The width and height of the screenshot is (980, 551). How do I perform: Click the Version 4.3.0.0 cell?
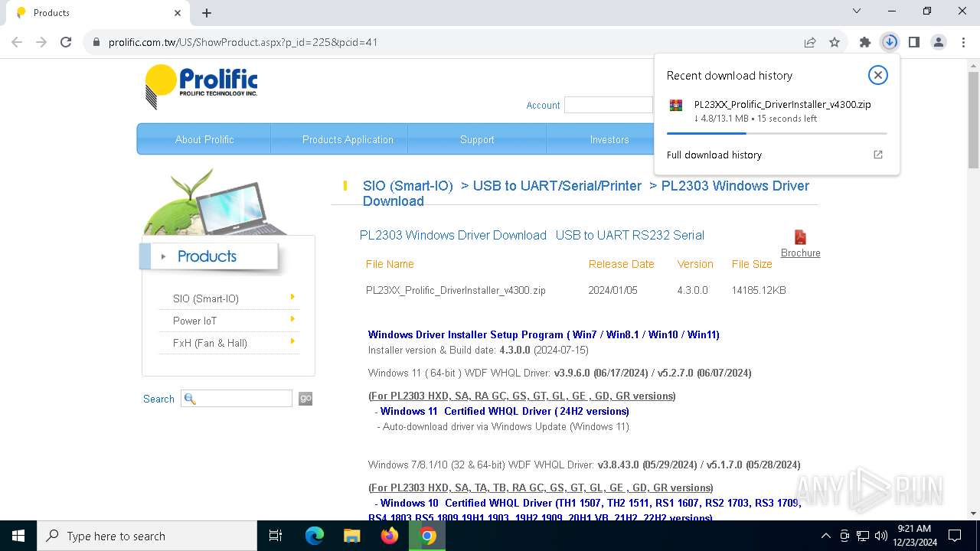tap(692, 290)
